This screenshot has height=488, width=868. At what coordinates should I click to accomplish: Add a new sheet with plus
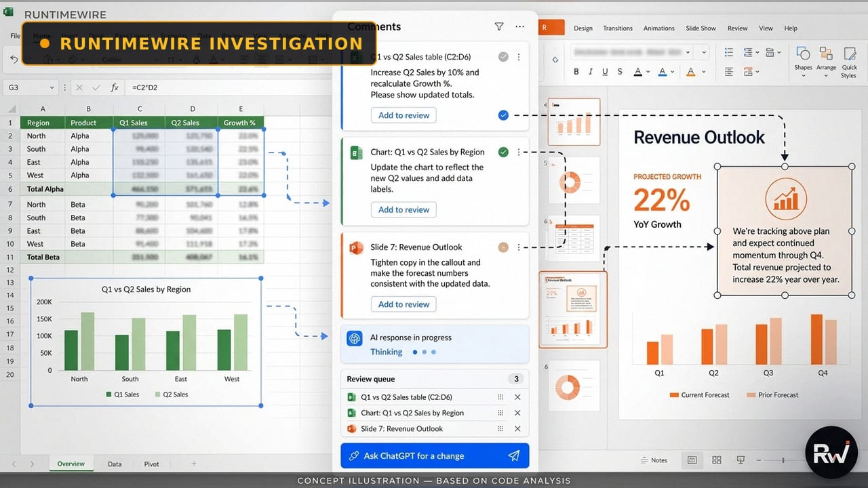point(194,464)
